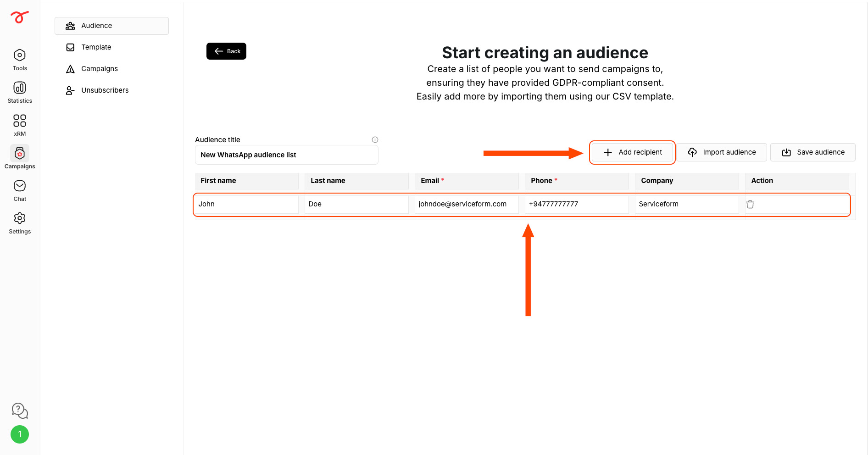868x455 pixels.
Task: Delete John Doe row with trash icon
Action: click(x=750, y=205)
